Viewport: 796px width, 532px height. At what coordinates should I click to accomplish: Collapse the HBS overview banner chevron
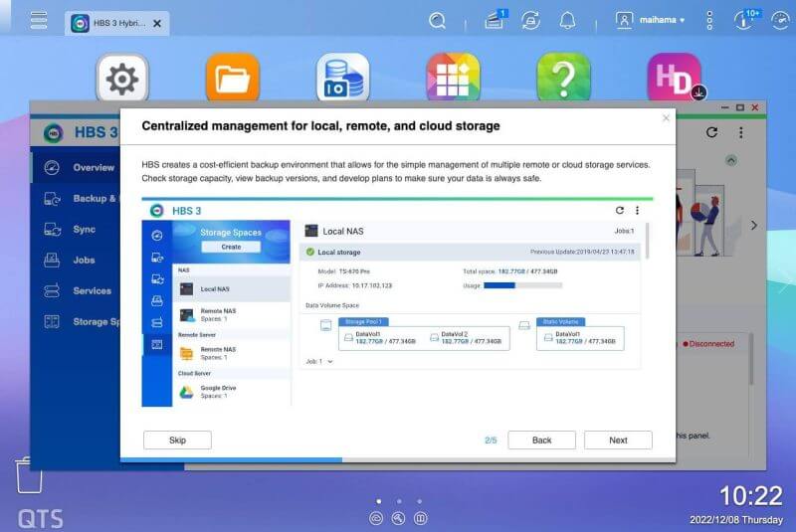point(731,160)
